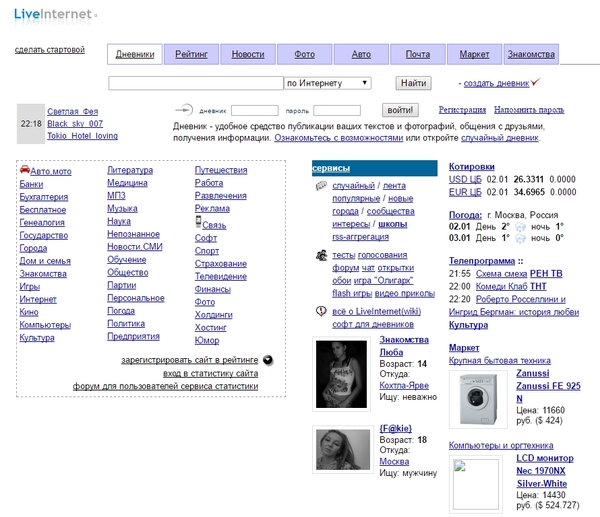Open the Почта tab

point(418,54)
